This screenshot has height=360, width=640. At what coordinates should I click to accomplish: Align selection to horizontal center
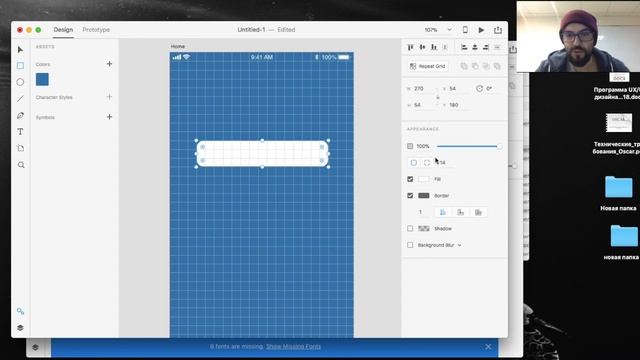click(475, 47)
